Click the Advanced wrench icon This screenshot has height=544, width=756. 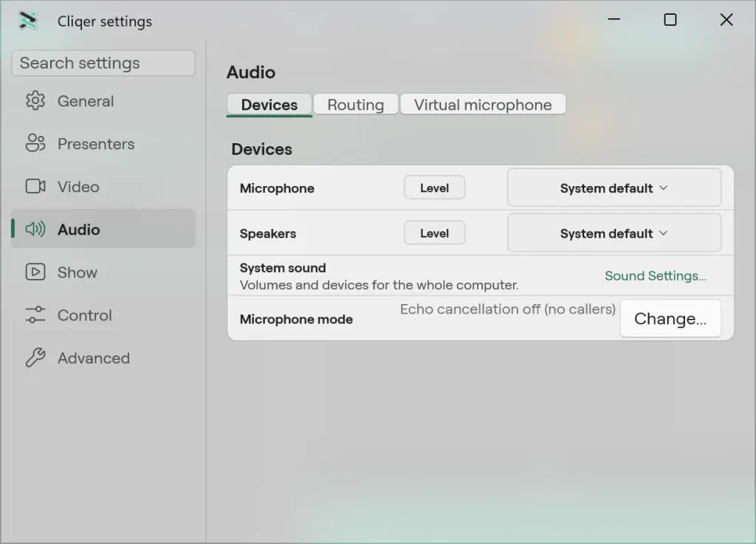pos(35,357)
